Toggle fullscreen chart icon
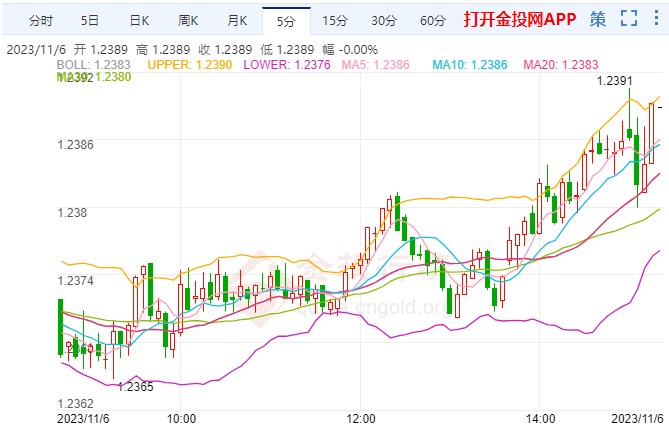The width and height of the screenshot is (669, 424). tap(629, 18)
